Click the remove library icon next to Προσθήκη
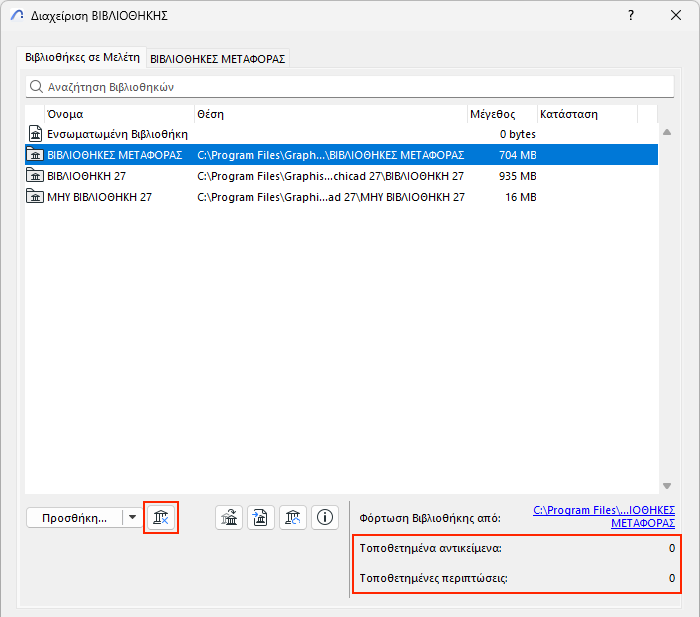This screenshot has width=700, height=617. pyautogui.click(x=161, y=517)
